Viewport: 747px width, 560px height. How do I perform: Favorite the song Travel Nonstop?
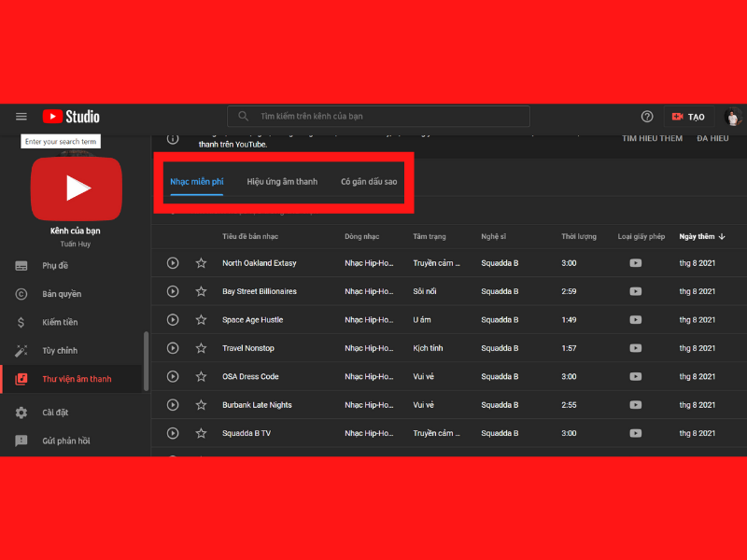[201, 348]
